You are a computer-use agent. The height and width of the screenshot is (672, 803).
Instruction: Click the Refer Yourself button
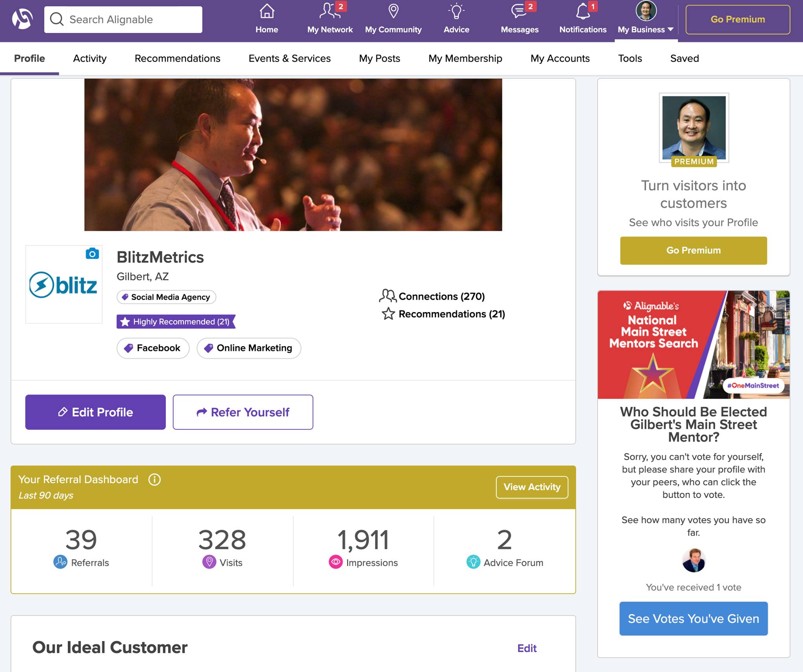243,412
